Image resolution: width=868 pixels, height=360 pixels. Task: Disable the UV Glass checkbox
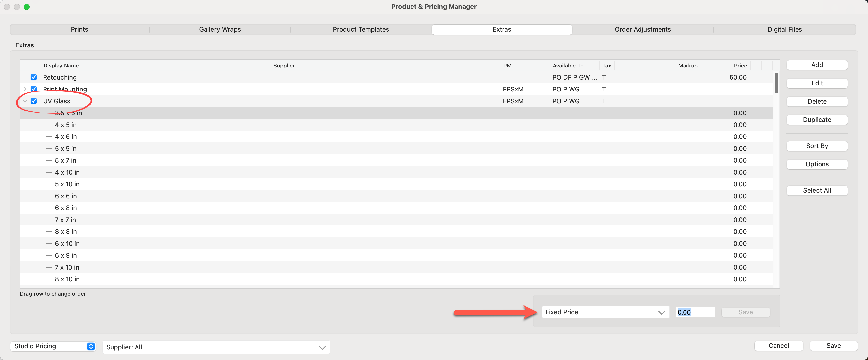coord(34,101)
